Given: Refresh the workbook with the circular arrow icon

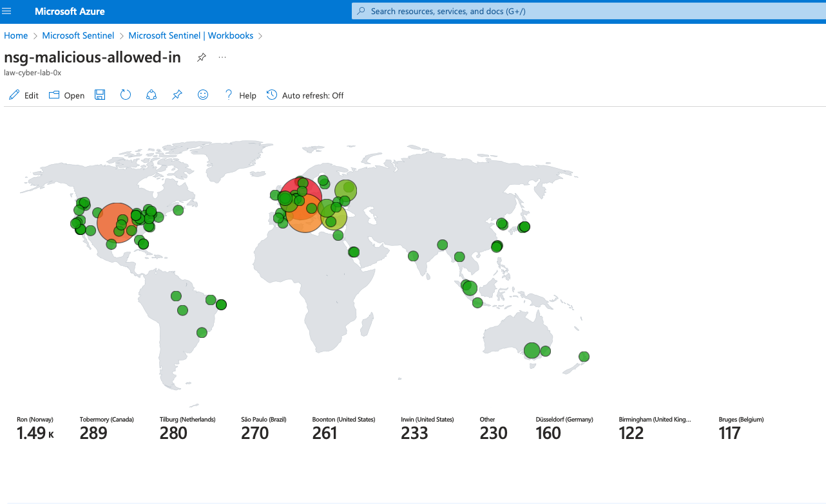Looking at the screenshot, I should (x=126, y=95).
